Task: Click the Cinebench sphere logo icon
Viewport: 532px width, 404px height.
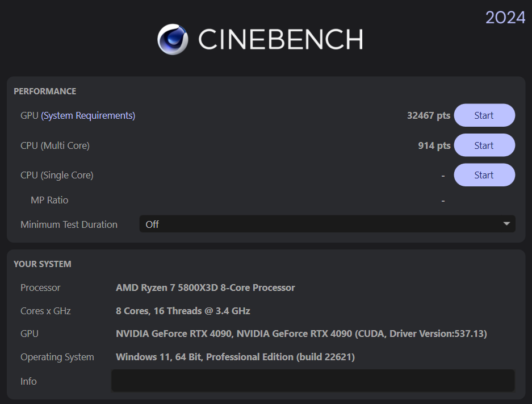Action: tap(173, 39)
